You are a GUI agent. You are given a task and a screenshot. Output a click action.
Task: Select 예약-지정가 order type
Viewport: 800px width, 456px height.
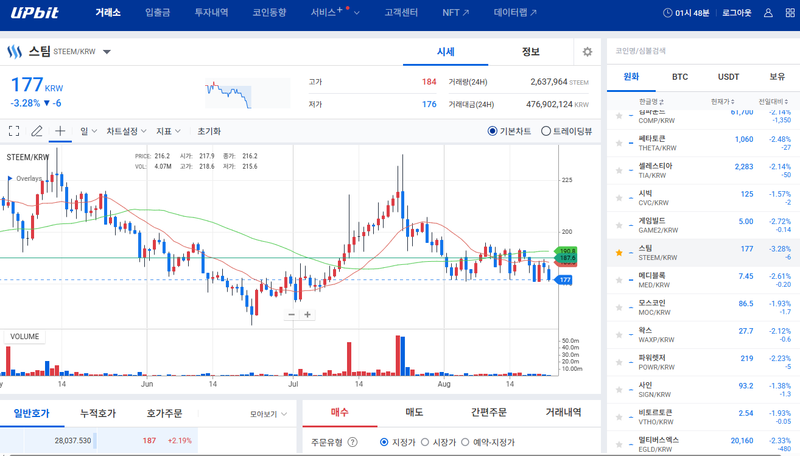pyautogui.click(x=465, y=442)
